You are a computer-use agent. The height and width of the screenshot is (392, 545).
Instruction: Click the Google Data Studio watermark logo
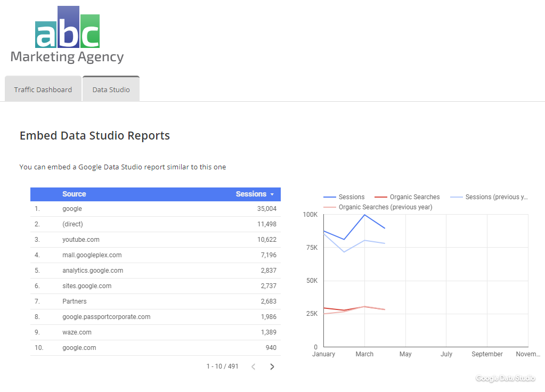coord(505,378)
